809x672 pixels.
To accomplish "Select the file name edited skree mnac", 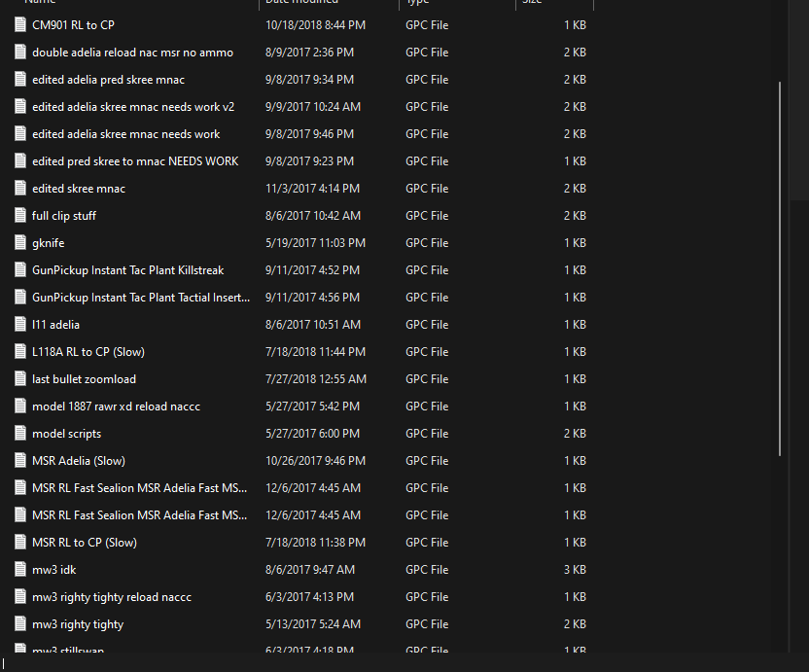I will pyautogui.click(x=79, y=189).
